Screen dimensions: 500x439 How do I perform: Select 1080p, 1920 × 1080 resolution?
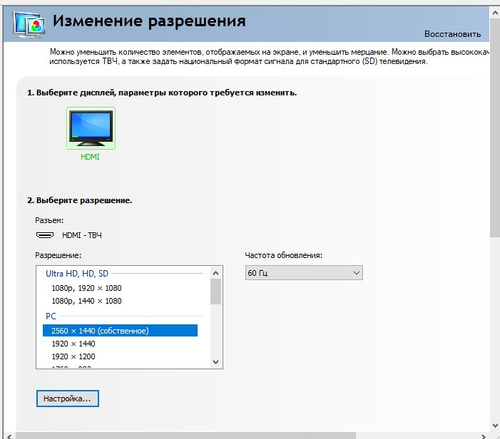pos(87,288)
